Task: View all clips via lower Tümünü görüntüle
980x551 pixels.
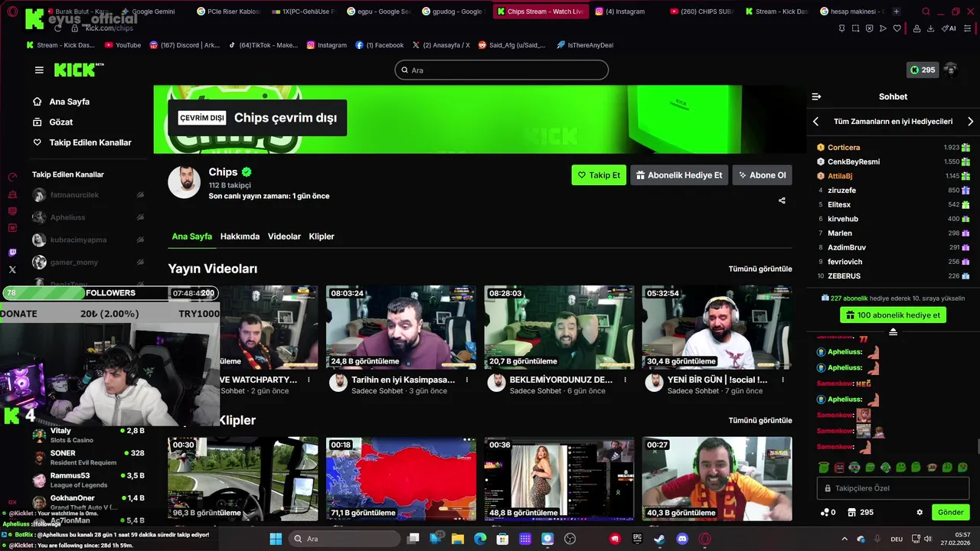Action: [760, 420]
